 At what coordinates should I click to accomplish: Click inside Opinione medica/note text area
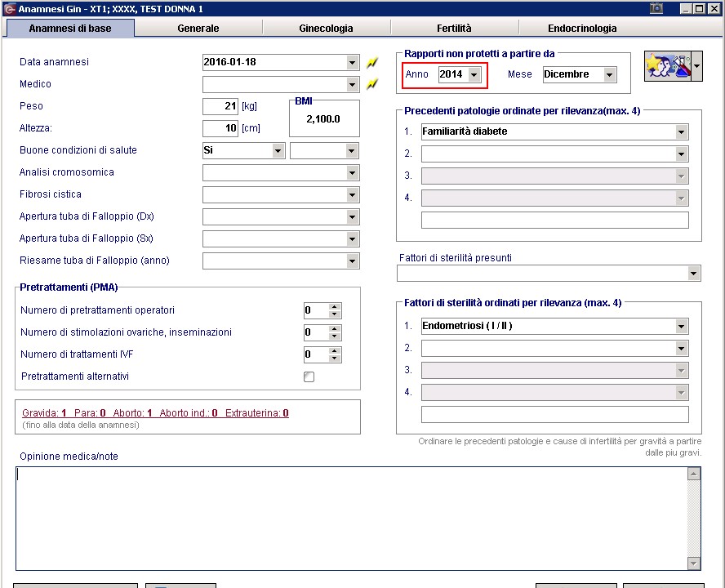click(351, 518)
